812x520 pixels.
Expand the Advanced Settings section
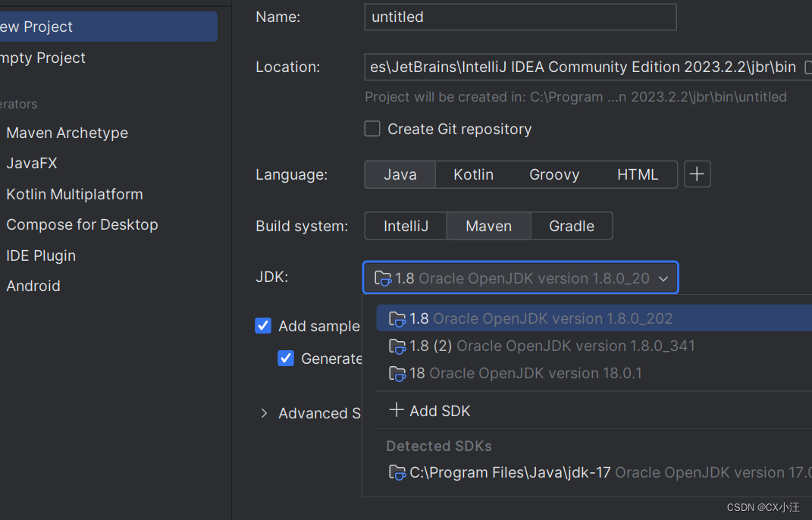tap(264, 413)
